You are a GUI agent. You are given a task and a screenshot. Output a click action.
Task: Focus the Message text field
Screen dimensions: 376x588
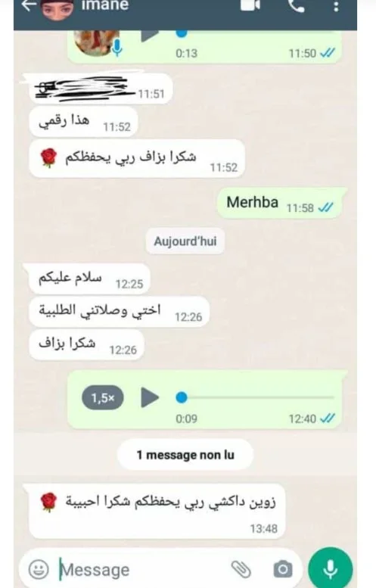click(x=142, y=570)
